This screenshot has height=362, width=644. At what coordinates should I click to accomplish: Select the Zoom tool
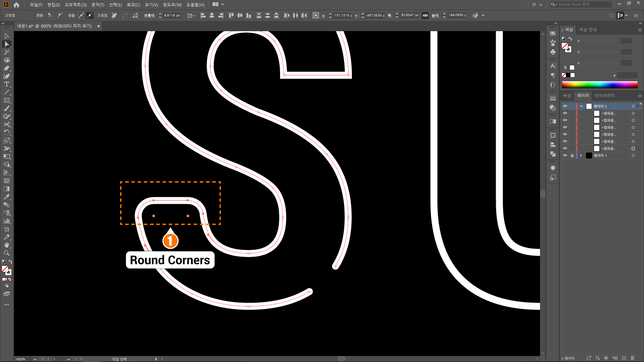[x=6, y=253]
